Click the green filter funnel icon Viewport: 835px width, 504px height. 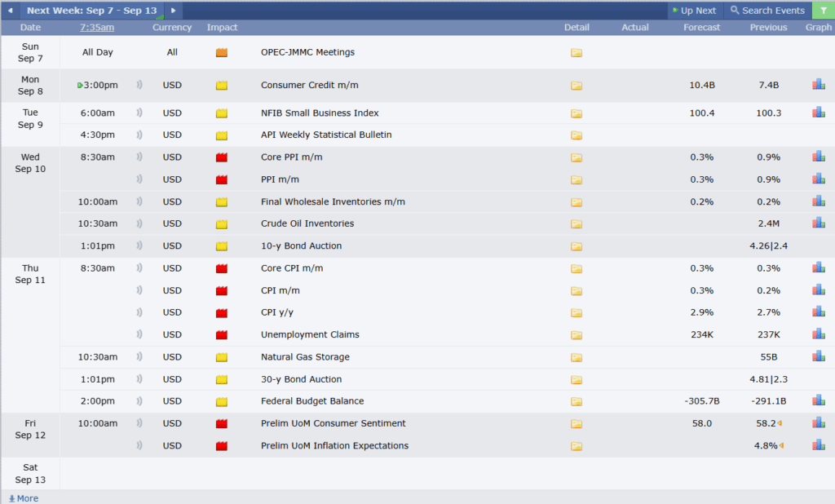click(824, 10)
